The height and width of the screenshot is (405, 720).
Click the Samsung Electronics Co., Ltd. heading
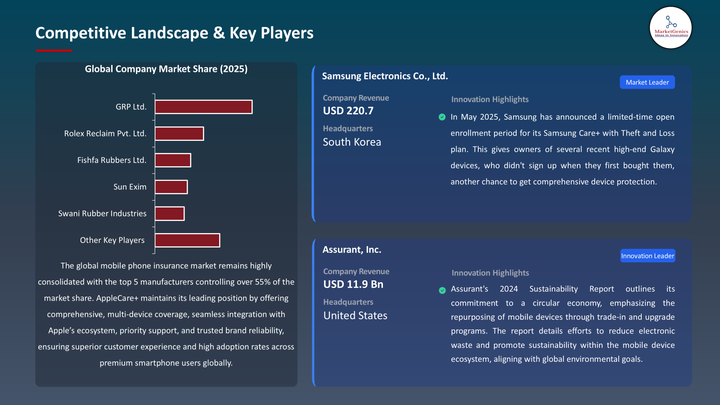385,76
